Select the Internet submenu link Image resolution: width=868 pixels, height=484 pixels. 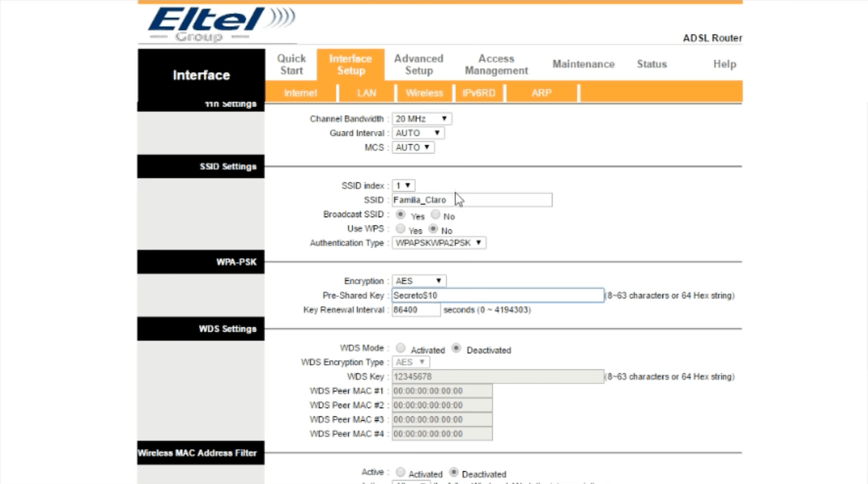click(300, 93)
